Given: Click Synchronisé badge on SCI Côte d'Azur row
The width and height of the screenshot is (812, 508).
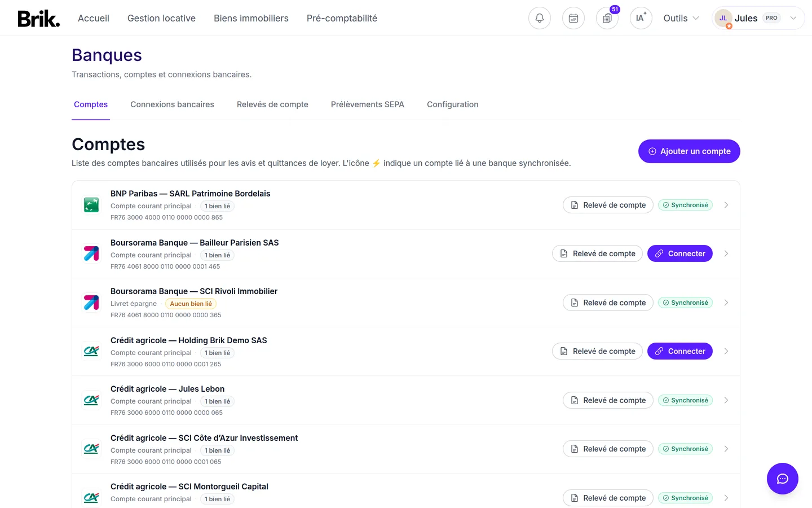Looking at the screenshot, I should 685,449.
